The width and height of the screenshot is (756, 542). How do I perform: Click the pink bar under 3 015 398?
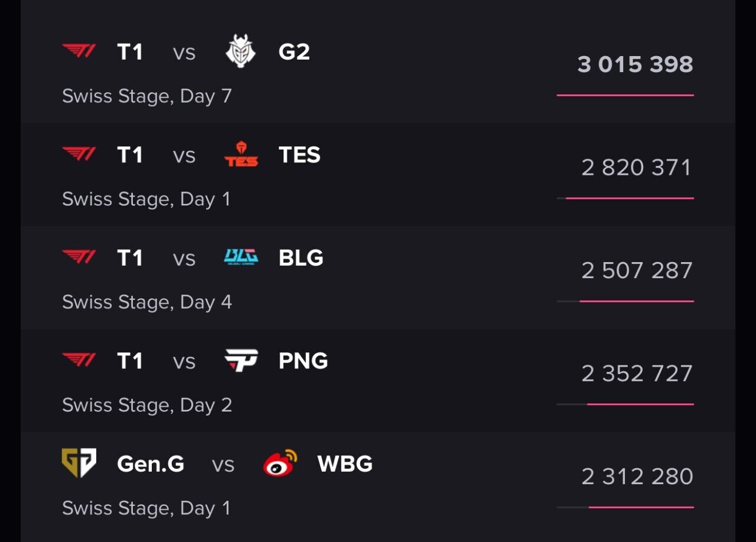point(625,95)
